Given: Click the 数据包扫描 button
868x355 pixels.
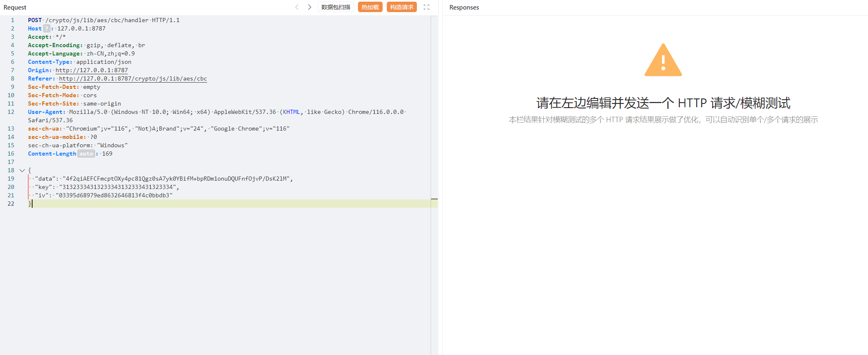Looking at the screenshot, I should tap(335, 7).
